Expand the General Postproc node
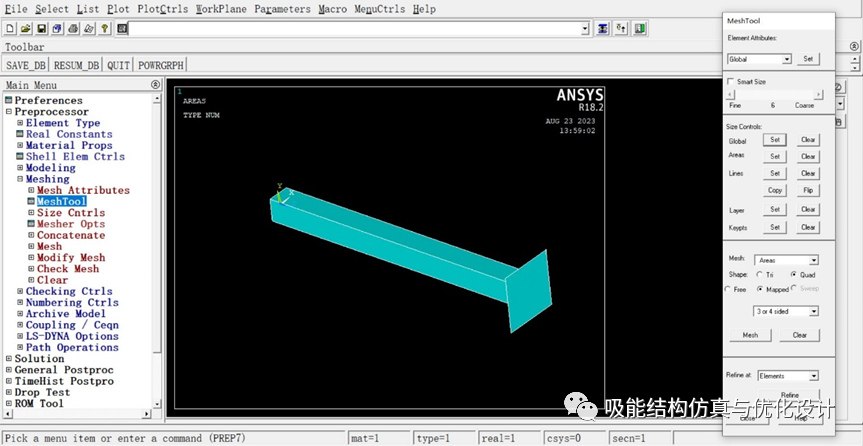Viewport: 863px width, 446px height. tap(9, 369)
